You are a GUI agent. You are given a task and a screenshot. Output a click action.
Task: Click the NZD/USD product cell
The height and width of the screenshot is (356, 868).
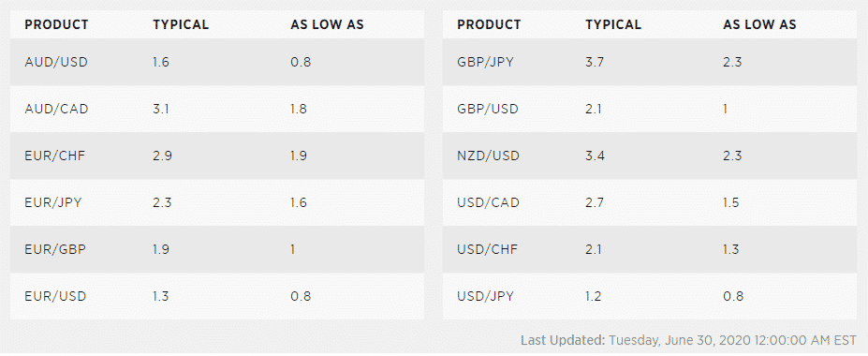pyautogui.click(x=488, y=156)
